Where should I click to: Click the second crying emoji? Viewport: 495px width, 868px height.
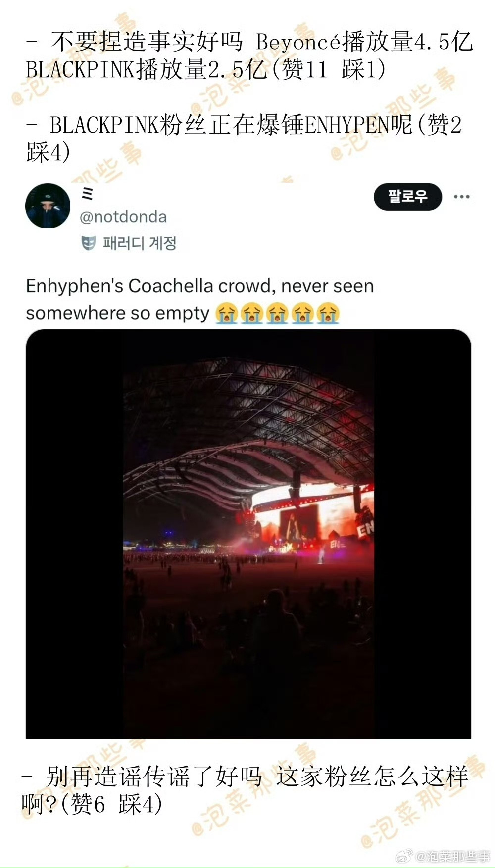click(252, 314)
